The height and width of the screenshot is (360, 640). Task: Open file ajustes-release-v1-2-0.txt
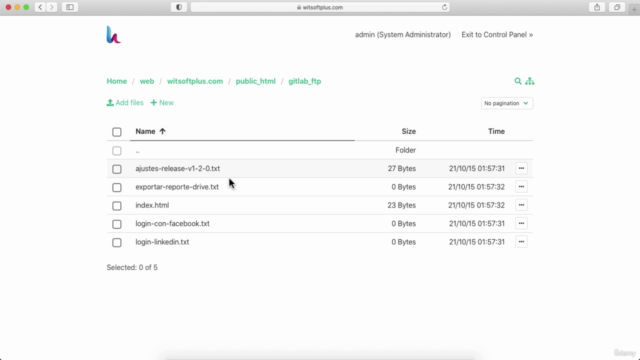pos(178,168)
